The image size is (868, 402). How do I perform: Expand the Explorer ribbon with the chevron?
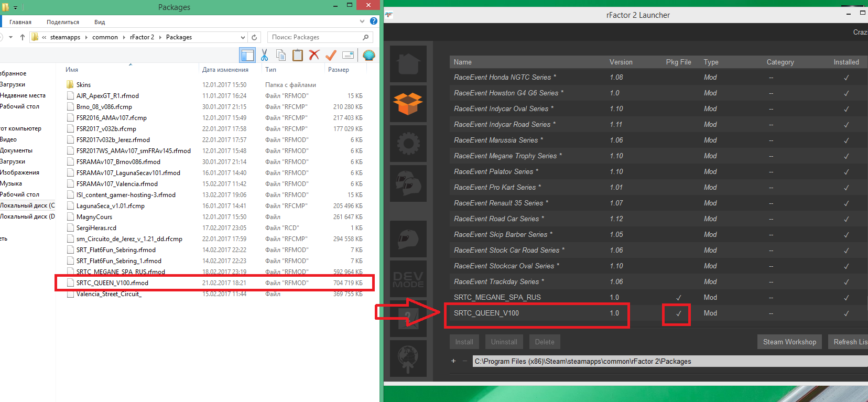(362, 21)
